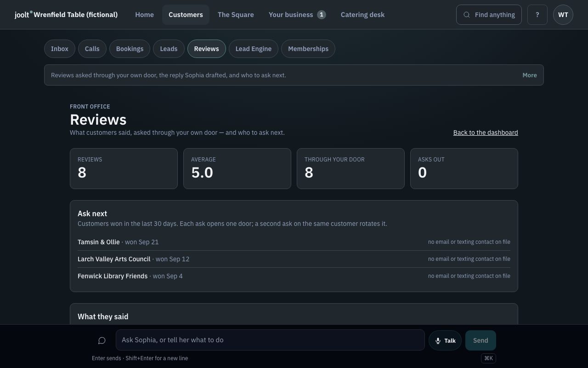Screen dimensions: 588x368
Task: Switch to the Leads tab
Action: 169,49
